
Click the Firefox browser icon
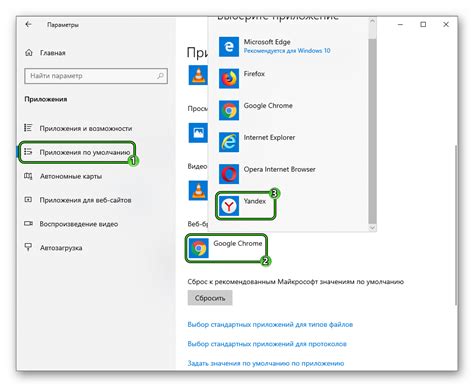pyautogui.click(x=229, y=78)
